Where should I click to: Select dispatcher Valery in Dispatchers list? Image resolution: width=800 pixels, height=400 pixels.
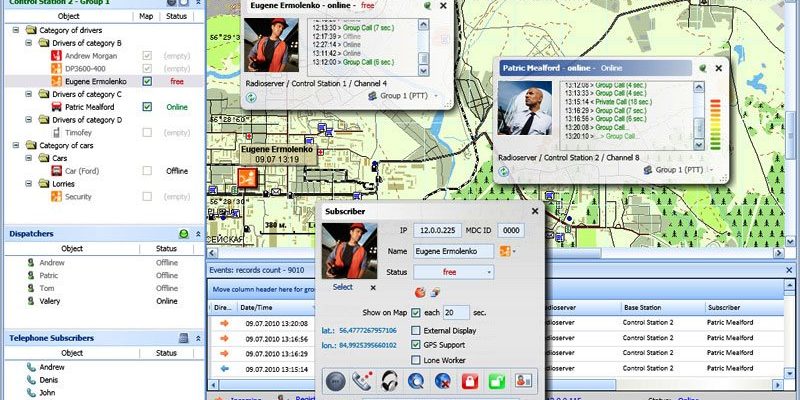50,301
